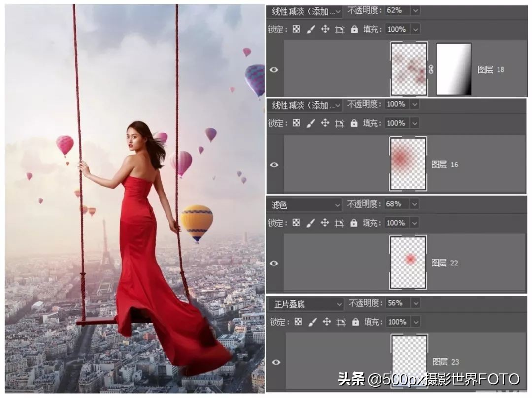532x398 pixels.
Task: Open blend mode dropdown above 图层 18
Action: [305, 11]
